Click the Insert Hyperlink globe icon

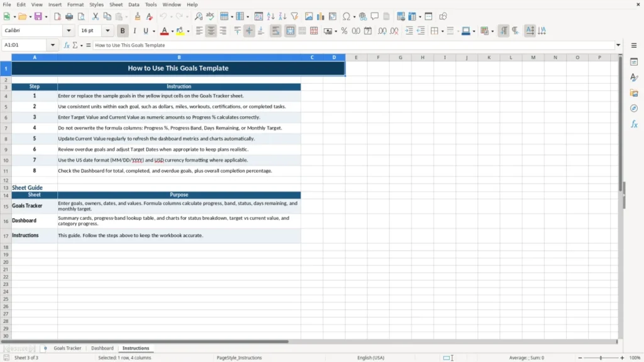[363, 16]
